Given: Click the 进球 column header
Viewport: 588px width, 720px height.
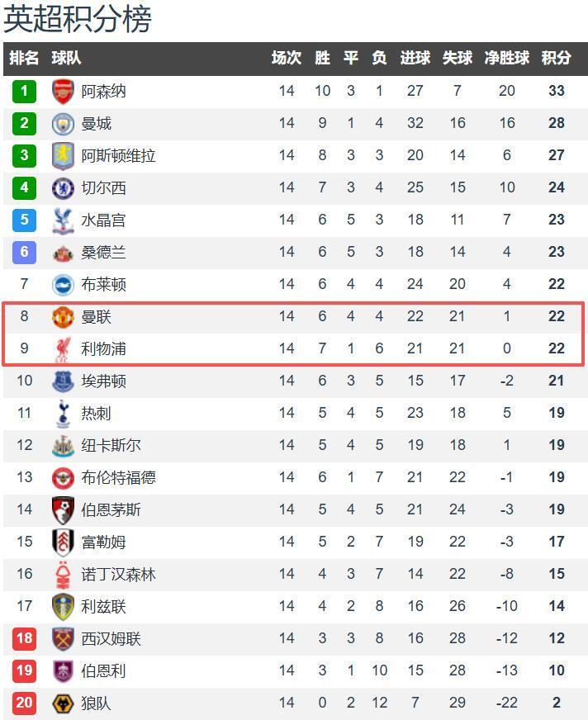Looking at the screenshot, I should [415, 58].
